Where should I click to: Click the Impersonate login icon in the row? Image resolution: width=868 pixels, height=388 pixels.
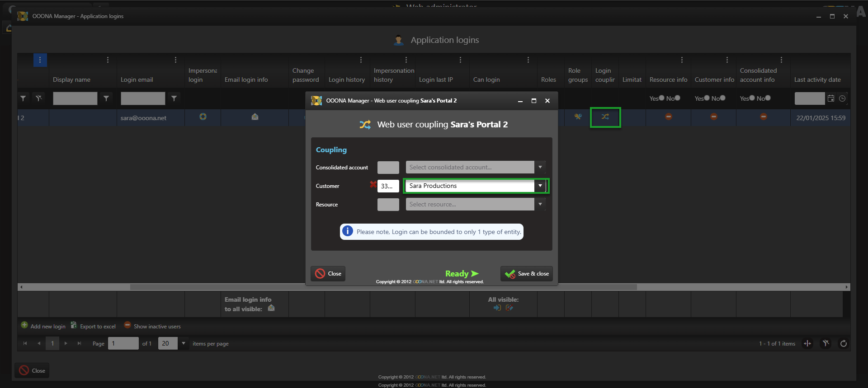tap(203, 117)
